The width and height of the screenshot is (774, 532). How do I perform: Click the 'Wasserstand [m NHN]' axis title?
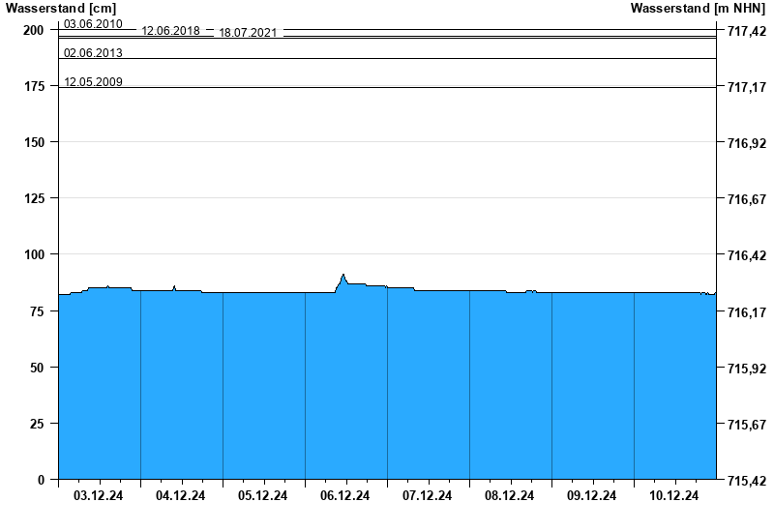pyautogui.click(x=700, y=9)
